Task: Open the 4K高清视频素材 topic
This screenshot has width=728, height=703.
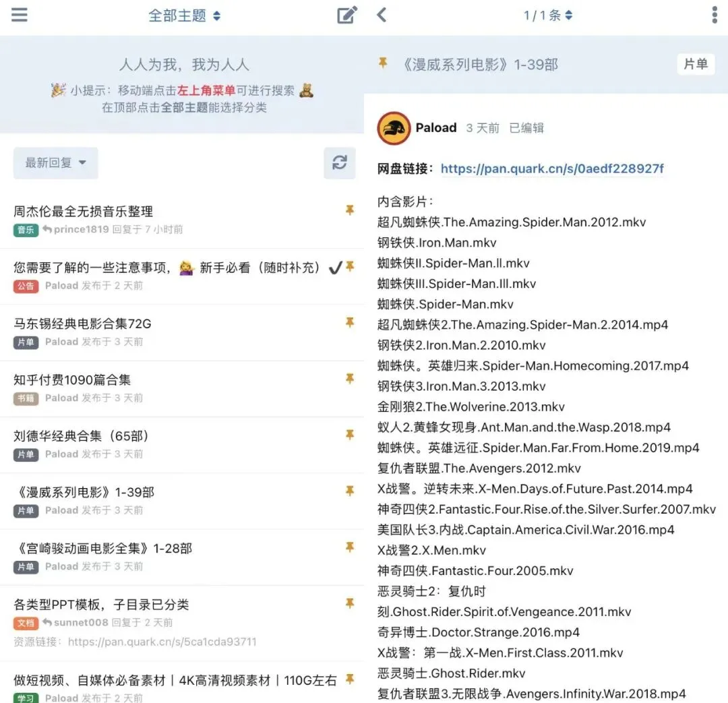Action: (175, 680)
